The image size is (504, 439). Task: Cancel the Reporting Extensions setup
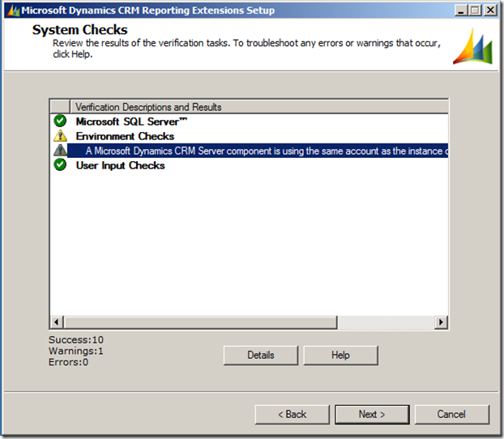tap(452, 414)
